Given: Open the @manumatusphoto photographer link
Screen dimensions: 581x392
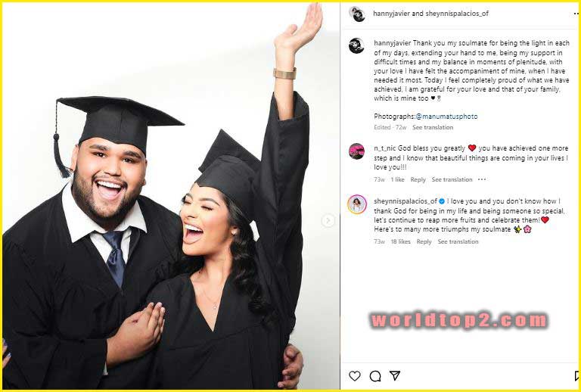Looking at the screenshot, I should [x=446, y=117].
